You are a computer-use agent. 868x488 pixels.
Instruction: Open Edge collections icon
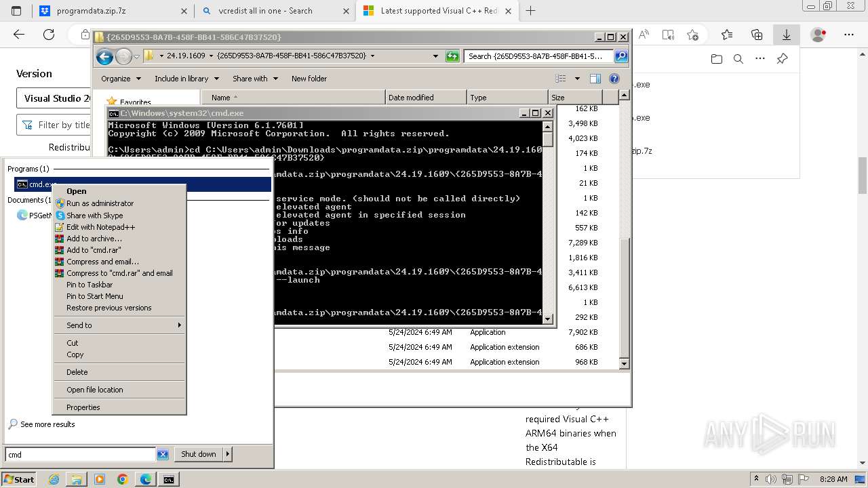click(757, 35)
